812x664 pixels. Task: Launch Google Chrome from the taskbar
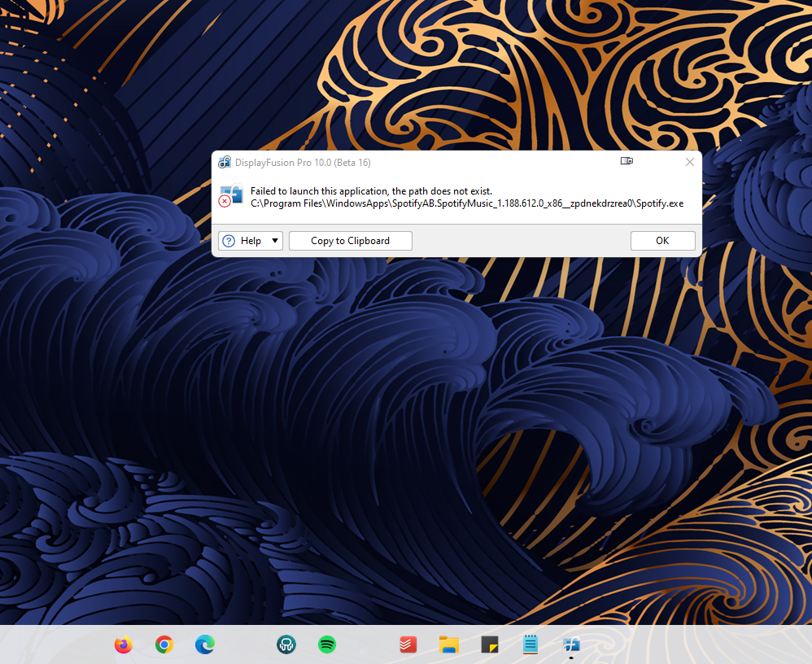tap(164, 645)
